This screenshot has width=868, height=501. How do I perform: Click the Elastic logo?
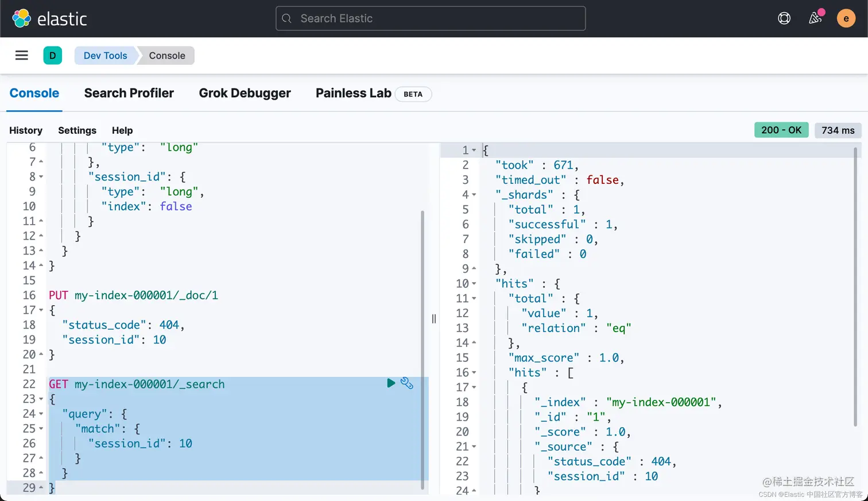(49, 19)
